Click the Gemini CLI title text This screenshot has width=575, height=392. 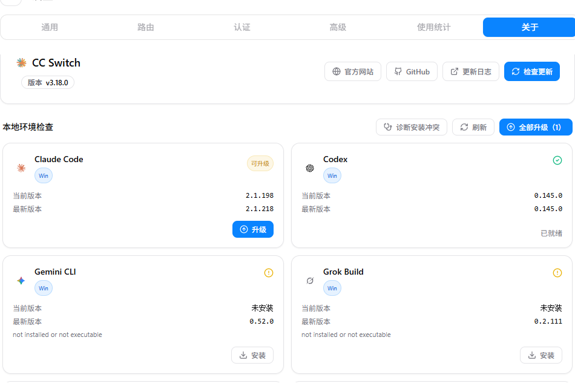(x=55, y=272)
